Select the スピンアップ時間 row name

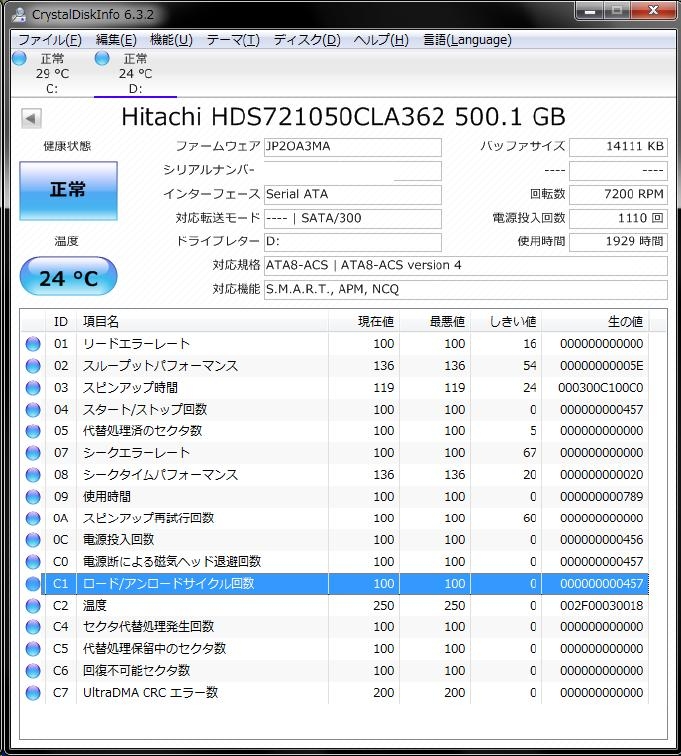click(x=130, y=388)
